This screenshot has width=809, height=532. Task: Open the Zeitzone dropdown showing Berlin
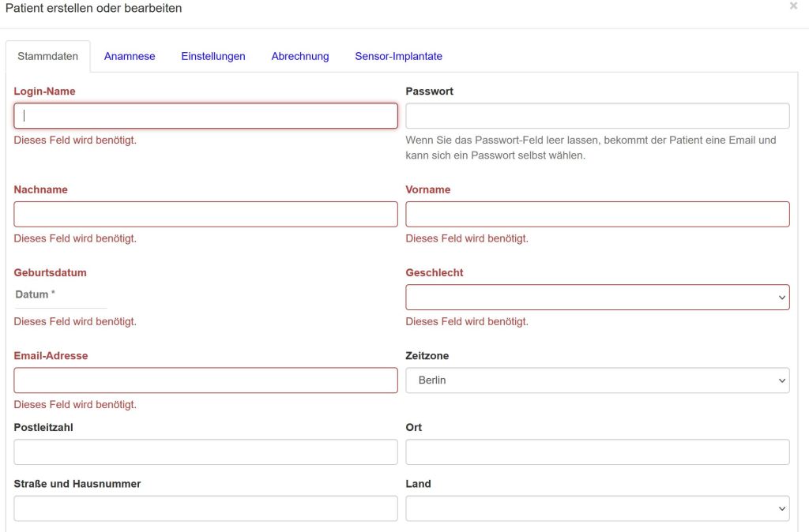point(597,380)
